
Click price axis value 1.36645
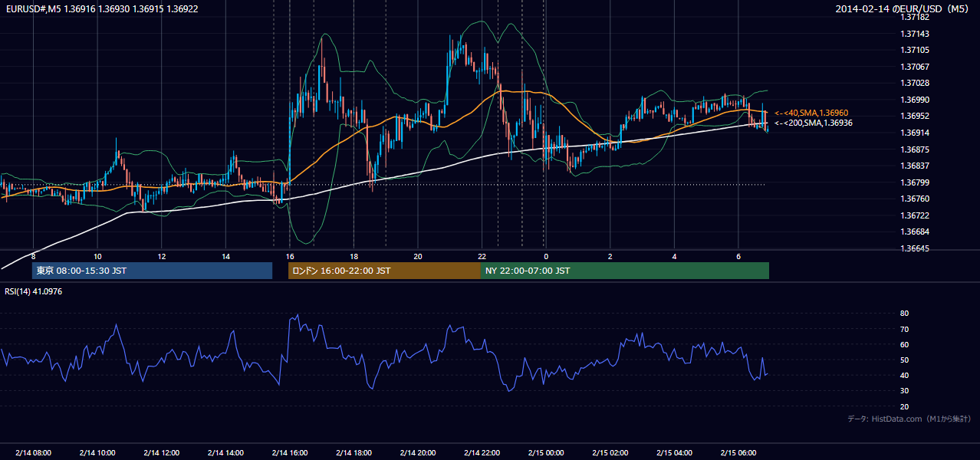[915, 248]
